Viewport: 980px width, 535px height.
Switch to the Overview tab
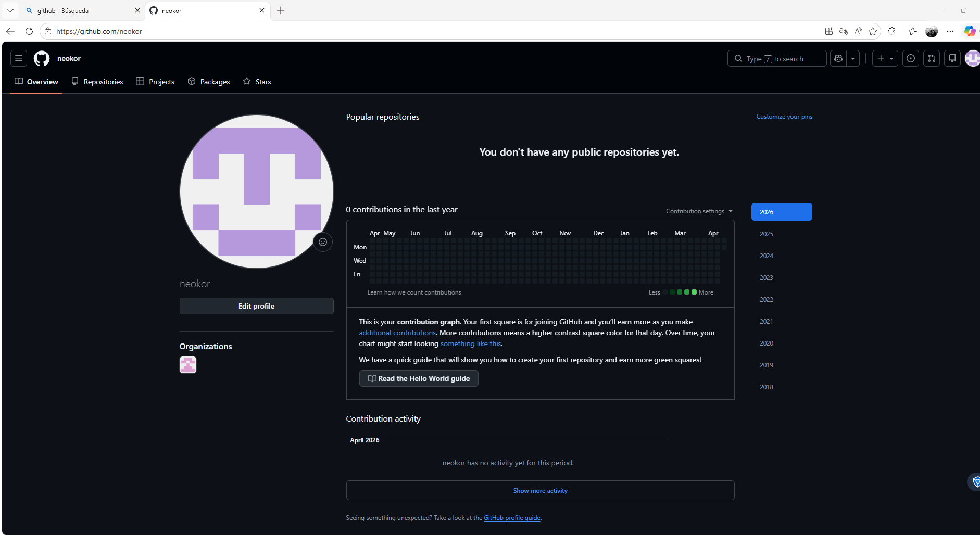[36, 82]
